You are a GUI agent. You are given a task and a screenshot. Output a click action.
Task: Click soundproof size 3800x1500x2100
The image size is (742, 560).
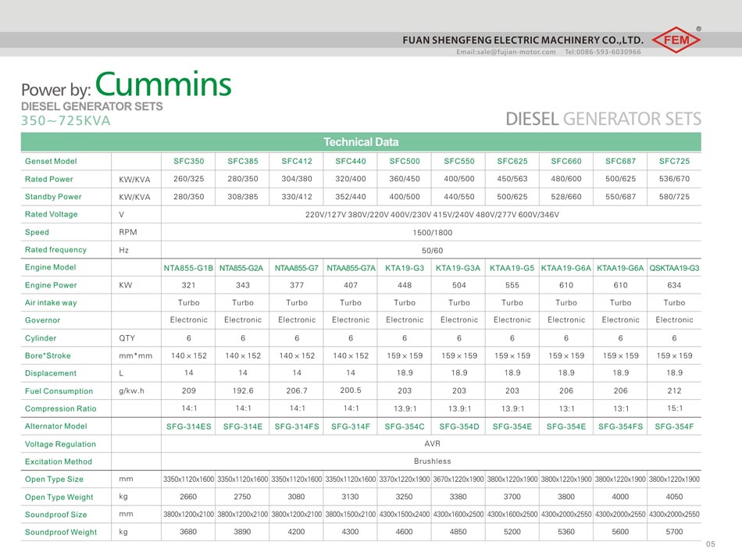[x=350, y=514]
